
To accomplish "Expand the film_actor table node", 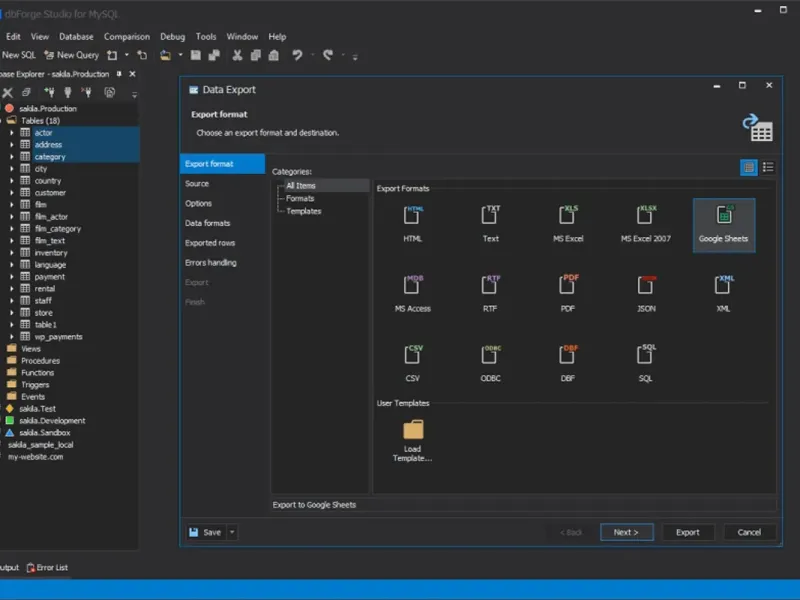I will [12, 217].
